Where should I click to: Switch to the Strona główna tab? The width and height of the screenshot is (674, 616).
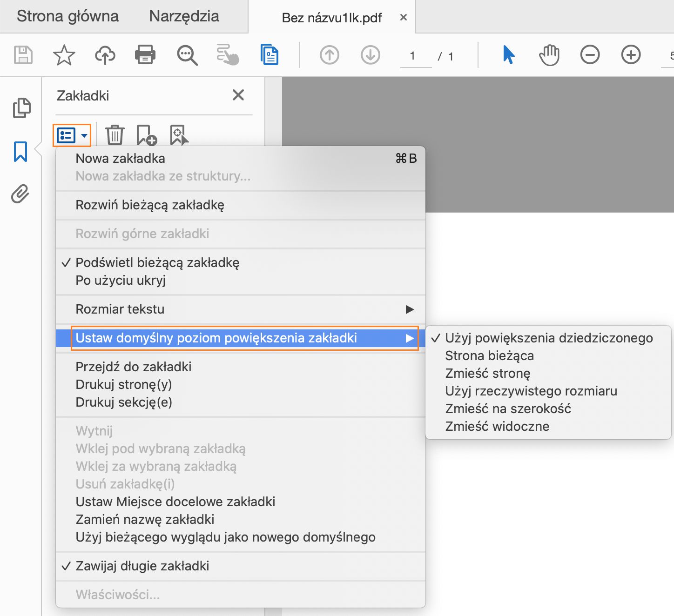click(67, 16)
